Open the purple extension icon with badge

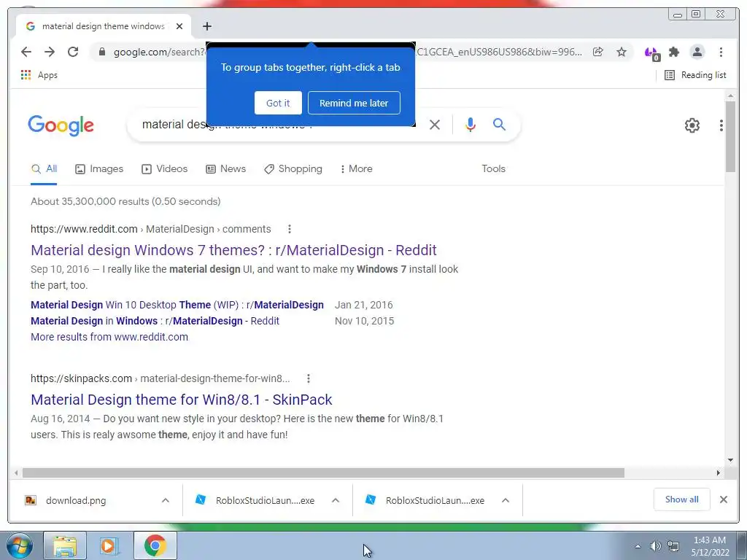[x=651, y=52]
